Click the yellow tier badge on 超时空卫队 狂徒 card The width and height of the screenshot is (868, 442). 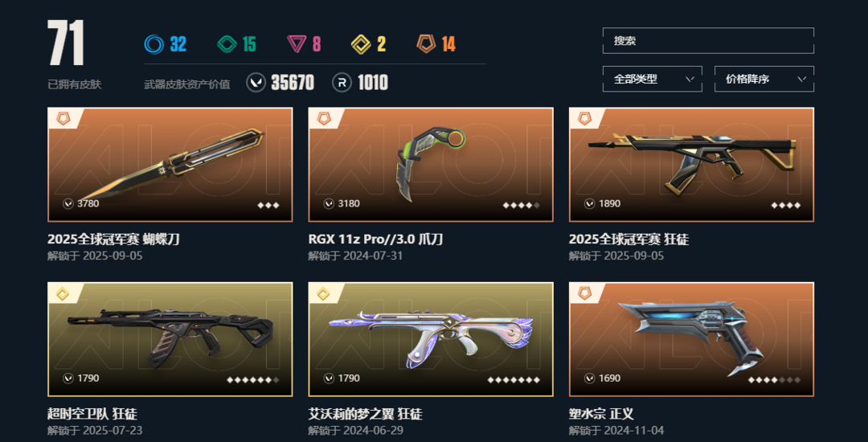(63, 294)
